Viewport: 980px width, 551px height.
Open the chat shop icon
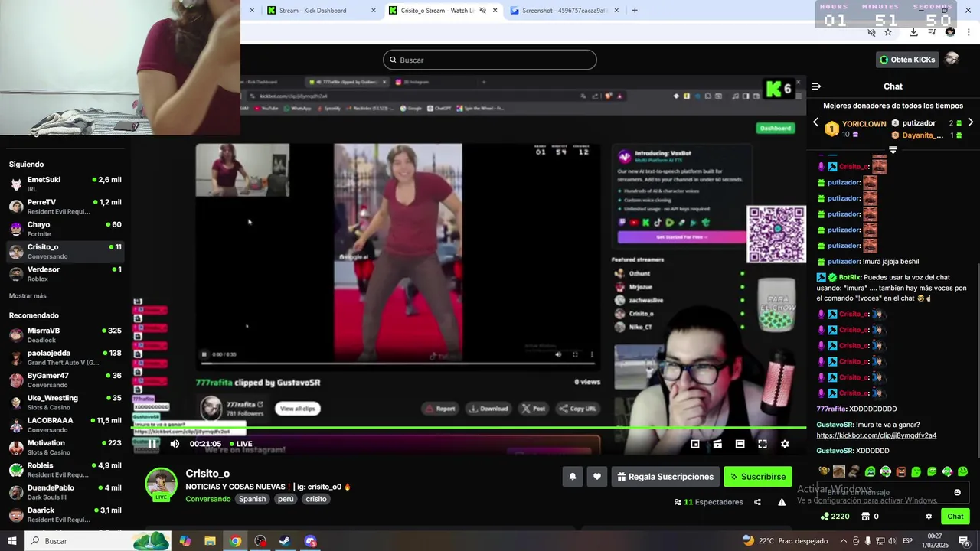pos(865,517)
